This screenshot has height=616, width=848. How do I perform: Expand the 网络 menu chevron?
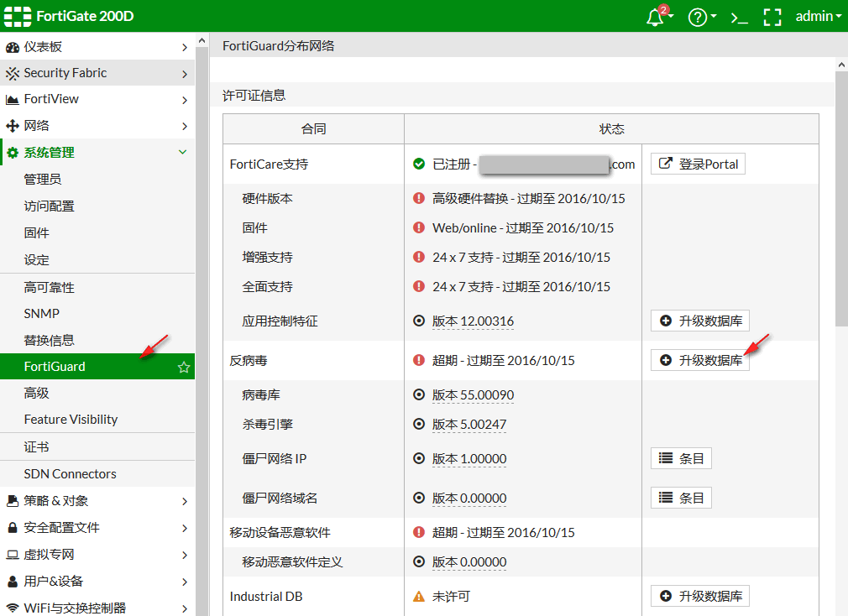(185, 127)
